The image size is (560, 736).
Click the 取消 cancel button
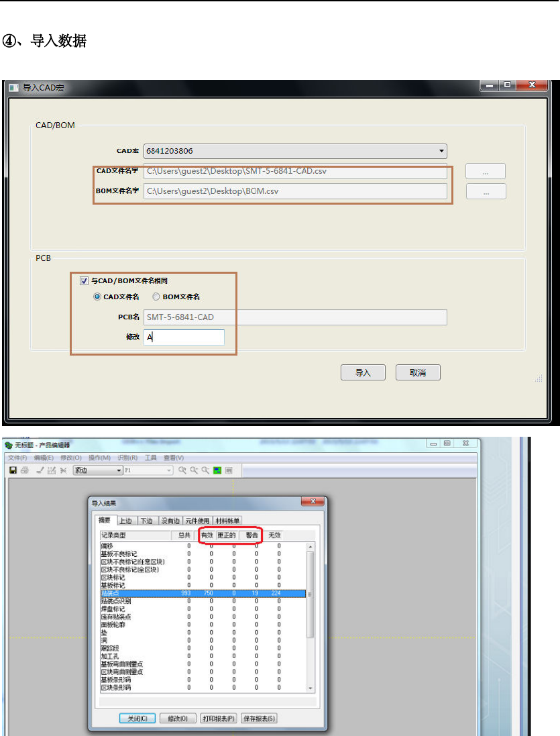click(418, 372)
